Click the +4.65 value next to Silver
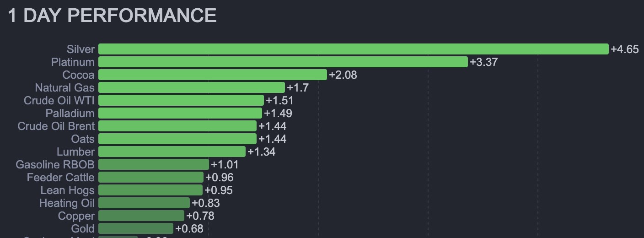This screenshot has width=644, height=238. pyautogui.click(x=624, y=49)
